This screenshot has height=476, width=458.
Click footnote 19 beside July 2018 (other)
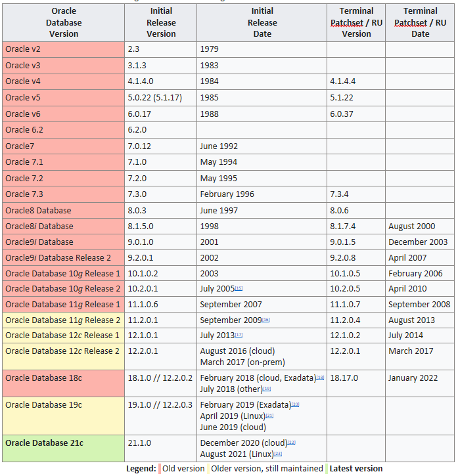(266, 388)
